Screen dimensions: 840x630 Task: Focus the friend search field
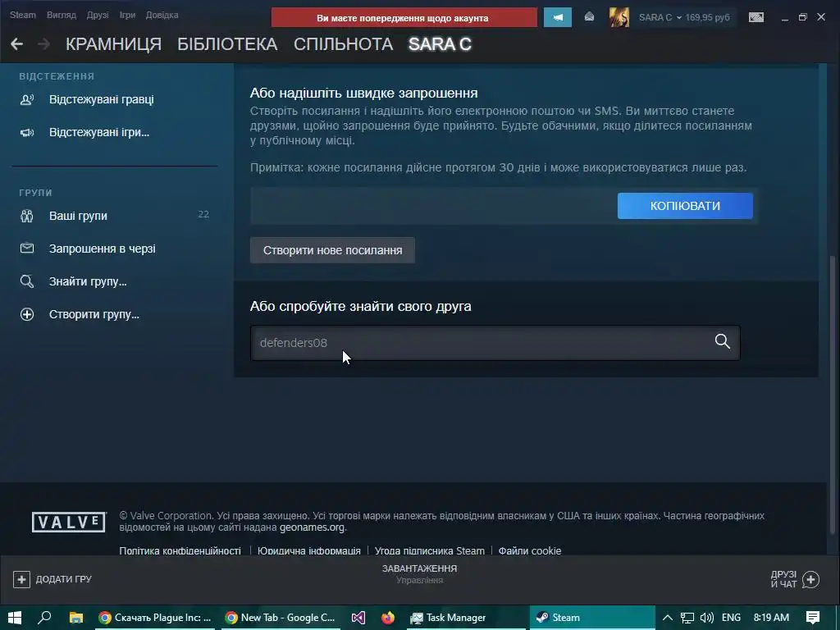coord(495,343)
